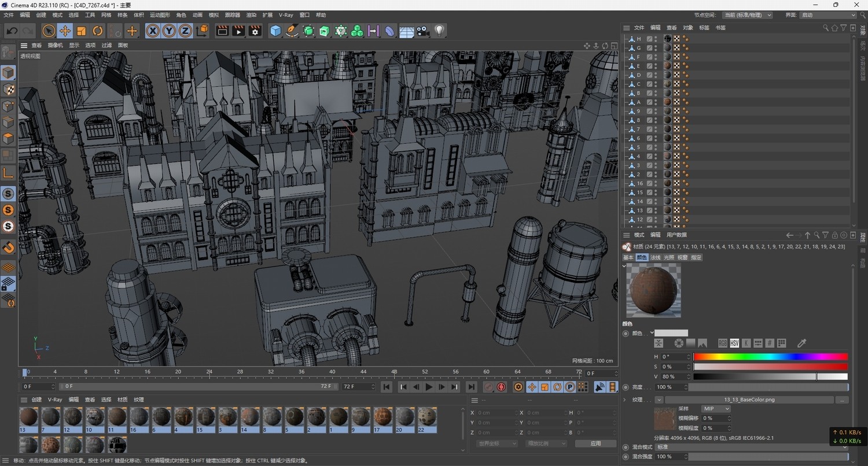Switch to the 法线 material tab
Screen dimensions: 868x466
click(655, 257)
